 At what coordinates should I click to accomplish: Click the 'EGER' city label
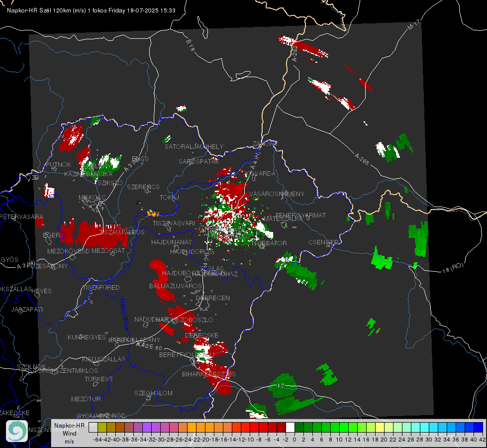click(x=52, y=235)
